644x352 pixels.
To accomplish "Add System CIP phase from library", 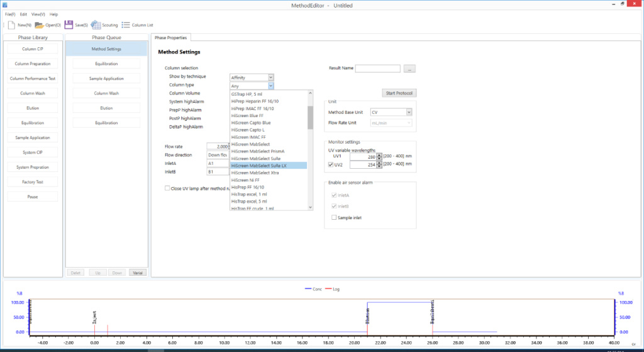I will (x=33, y=152).
